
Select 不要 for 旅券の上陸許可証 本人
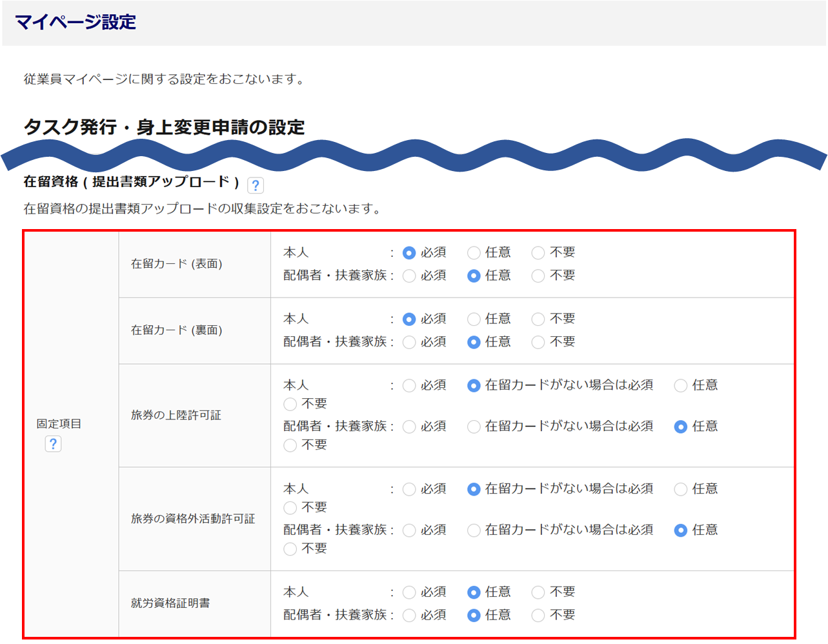[x=290, y=404]
